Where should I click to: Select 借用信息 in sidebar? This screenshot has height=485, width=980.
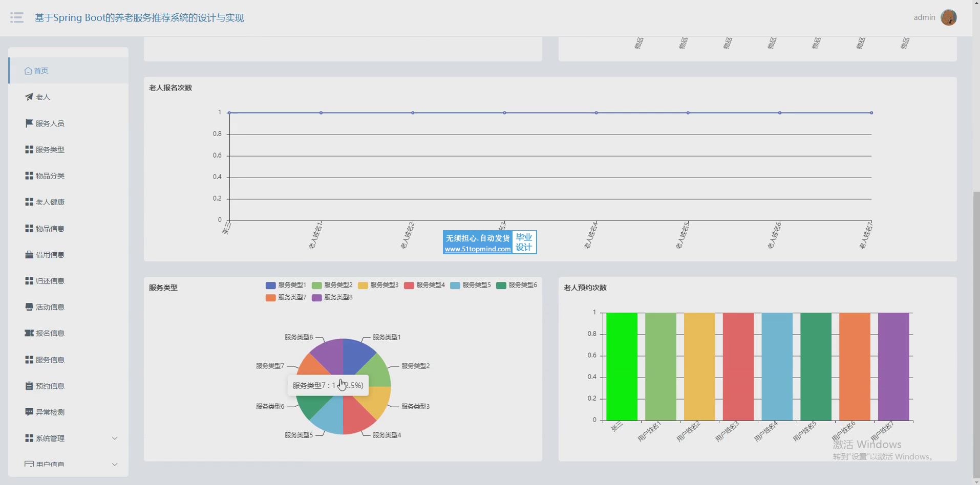point(68,254)
